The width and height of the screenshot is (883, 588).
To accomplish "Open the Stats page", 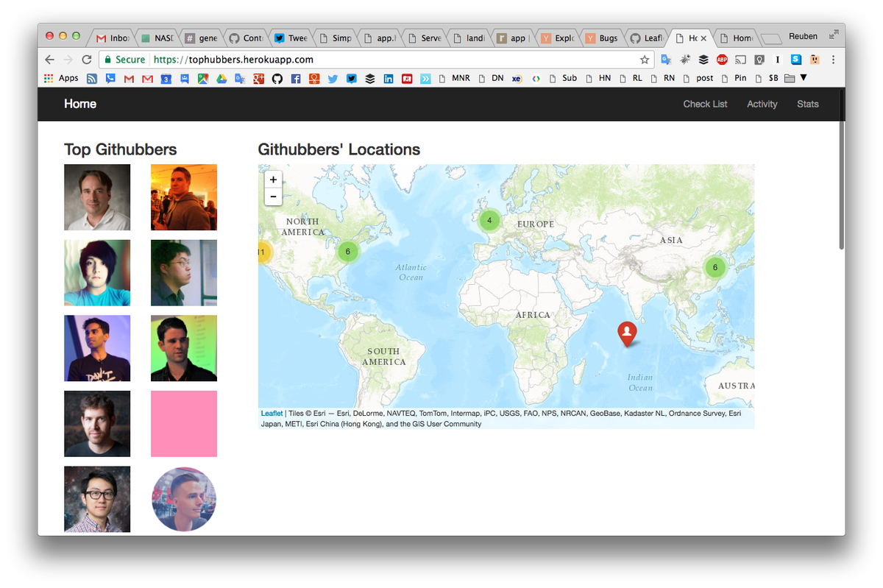I will [x=807, y=104].
